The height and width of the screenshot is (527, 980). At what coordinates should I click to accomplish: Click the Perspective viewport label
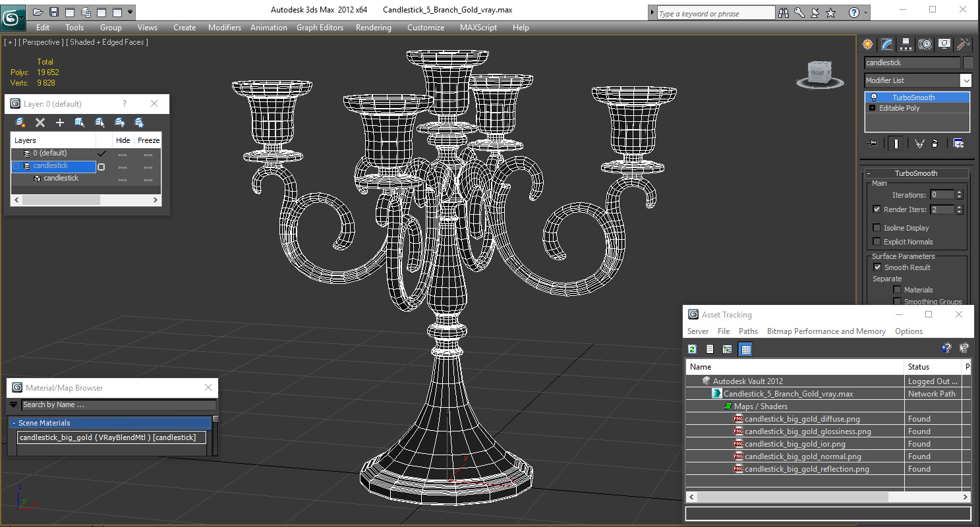(x=41, y=42)
